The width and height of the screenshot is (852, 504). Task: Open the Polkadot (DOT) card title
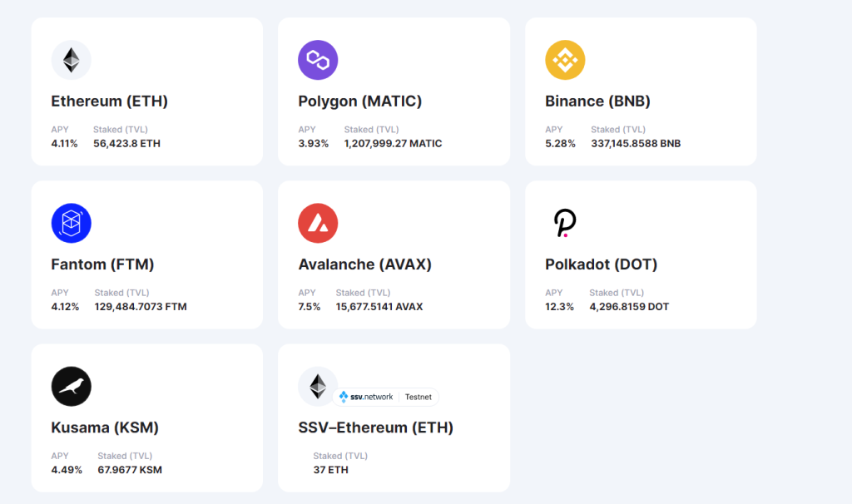click(x=601, y=264)
